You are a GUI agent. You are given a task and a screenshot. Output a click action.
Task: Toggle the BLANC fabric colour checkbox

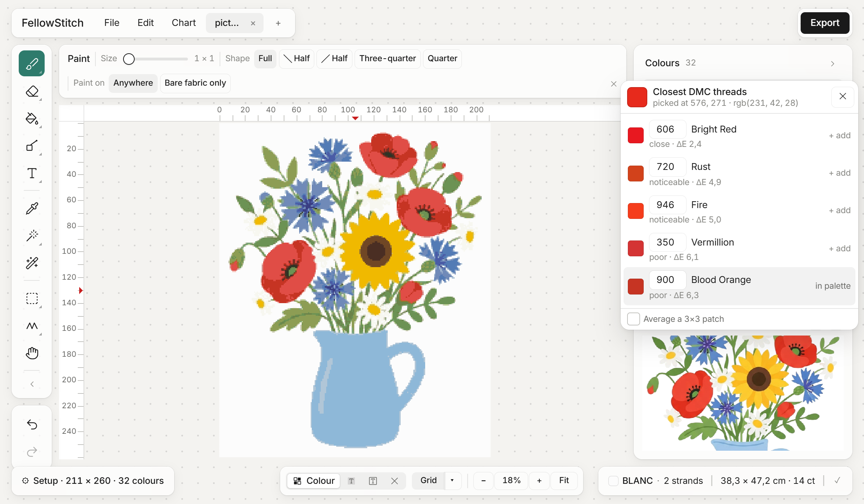point(613,481)
